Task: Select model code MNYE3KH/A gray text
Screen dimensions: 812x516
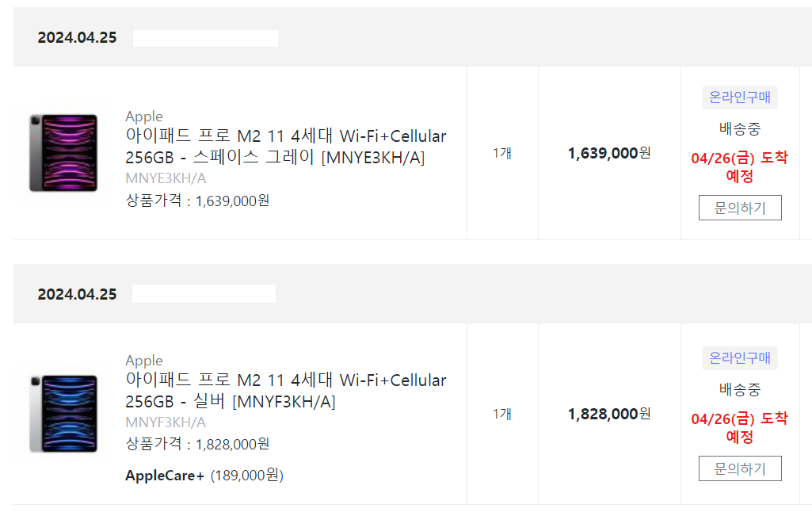Action: pyautogui.click(x=166, y=178)
